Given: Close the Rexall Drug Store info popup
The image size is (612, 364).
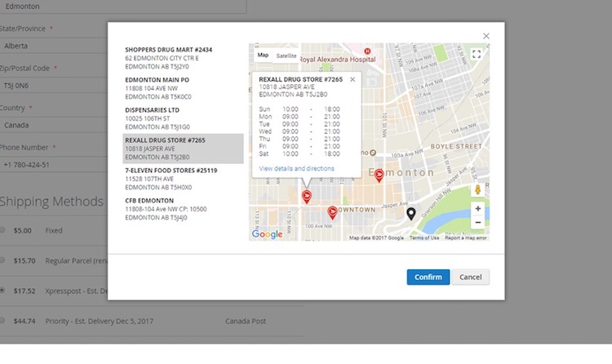Looking at the screenshot, I should (x=353, y=79).
